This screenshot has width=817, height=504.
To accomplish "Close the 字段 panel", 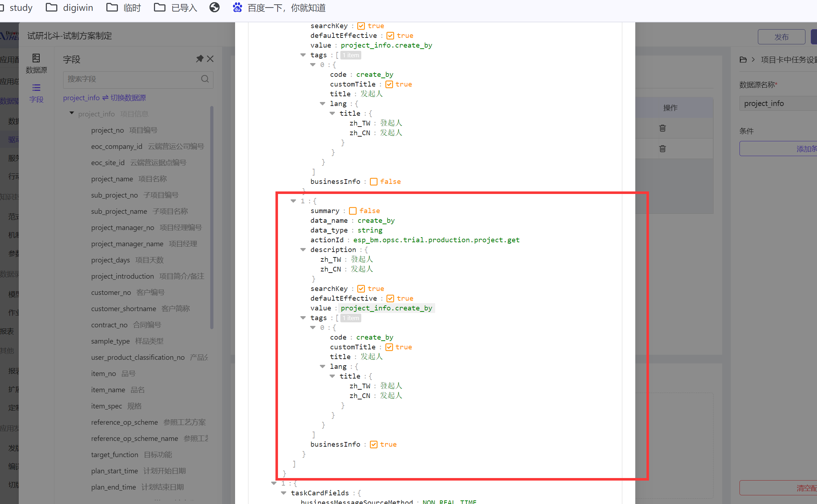I will 211,59.
